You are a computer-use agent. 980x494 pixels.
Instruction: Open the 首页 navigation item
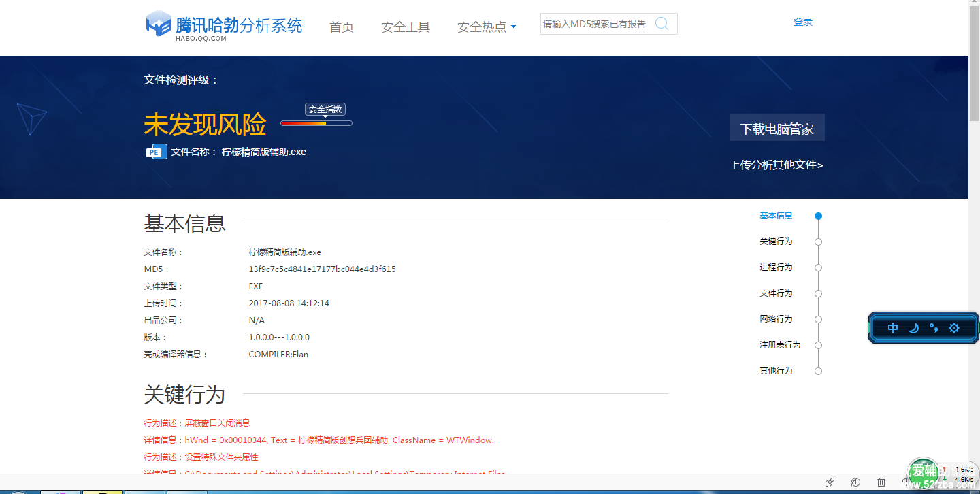coord(342,27)
